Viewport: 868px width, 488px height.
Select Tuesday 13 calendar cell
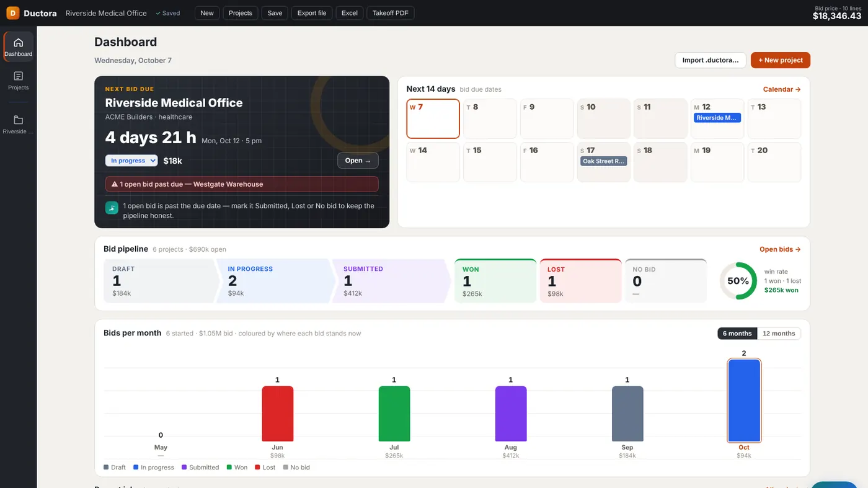[774, 118]
